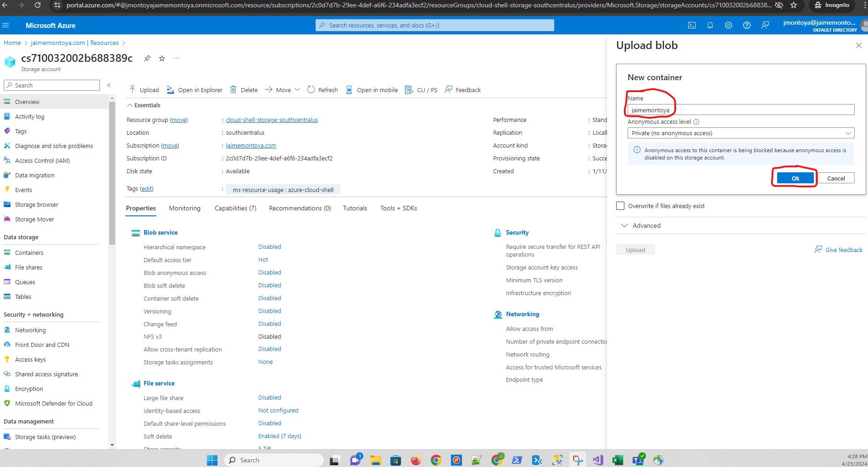Switch to the Recommendations (0) tab
Image resolution: width=868 pixels, height=467 pixels.
pyautogui.click(x=300, y=208)
